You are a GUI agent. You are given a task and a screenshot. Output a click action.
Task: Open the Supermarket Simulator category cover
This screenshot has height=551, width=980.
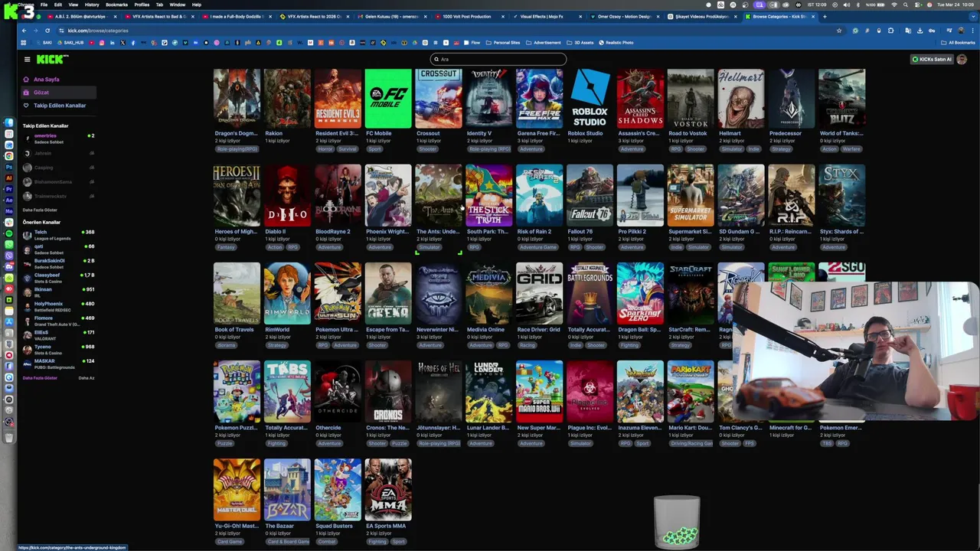point(691,196)
